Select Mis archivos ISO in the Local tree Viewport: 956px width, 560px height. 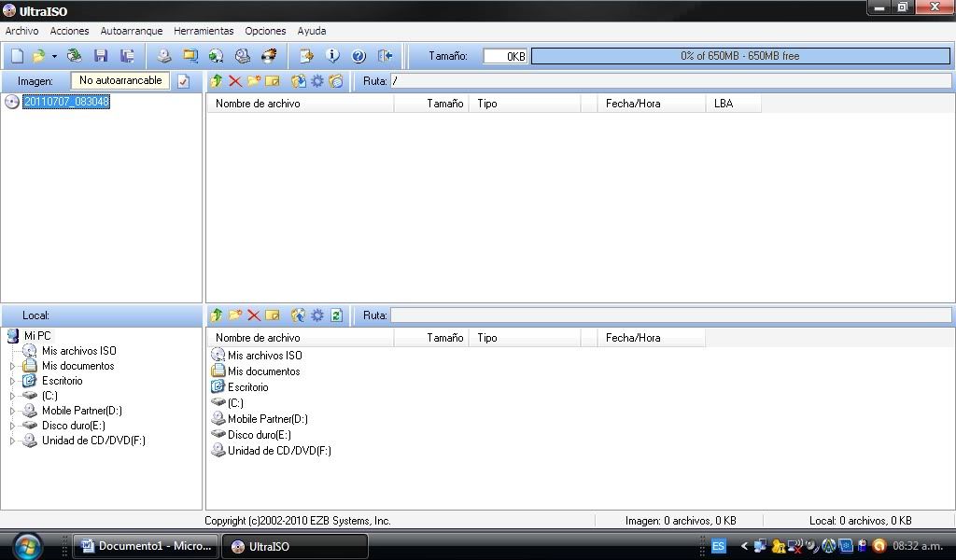(x=78, y=351)
